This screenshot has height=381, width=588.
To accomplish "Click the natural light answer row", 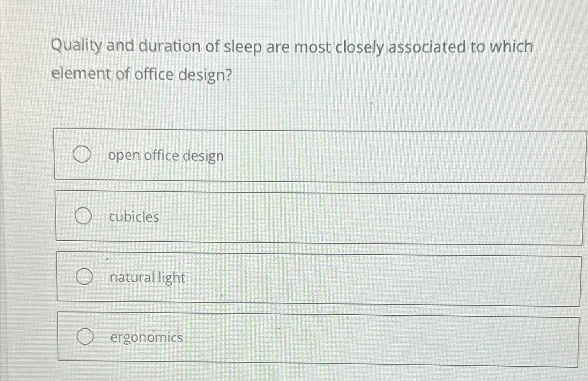I will (x=314, y=277).
